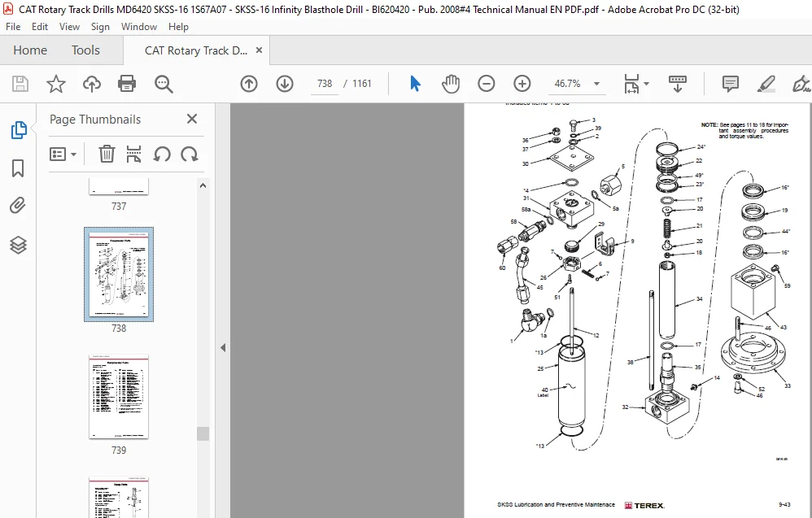Click the TEREX logo in page footer
812x518 pixels.
[644, 505]
